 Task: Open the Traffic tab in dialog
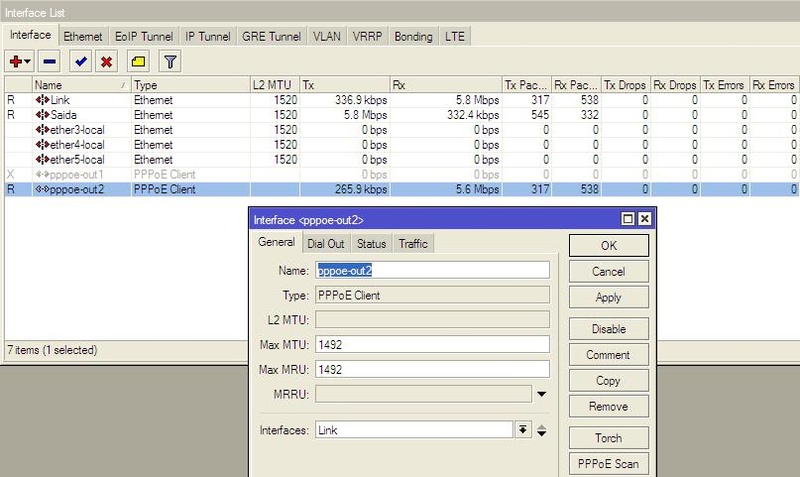tap(412, 244)
